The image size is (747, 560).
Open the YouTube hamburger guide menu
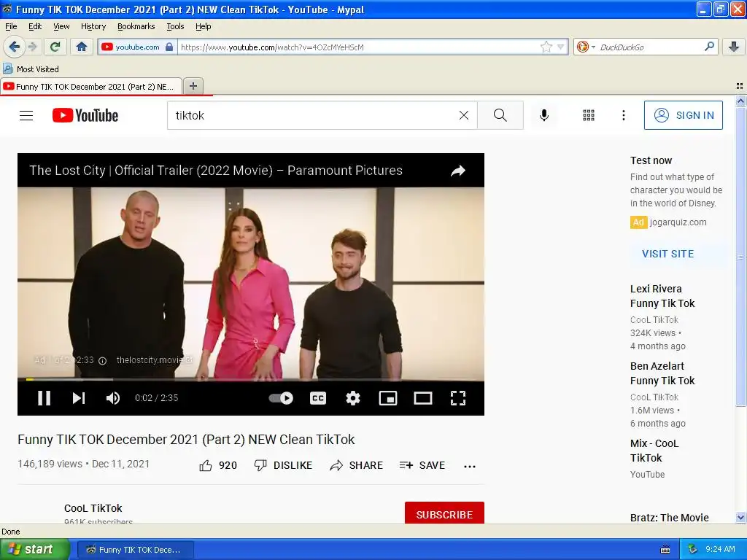click(x=26, y=115)
